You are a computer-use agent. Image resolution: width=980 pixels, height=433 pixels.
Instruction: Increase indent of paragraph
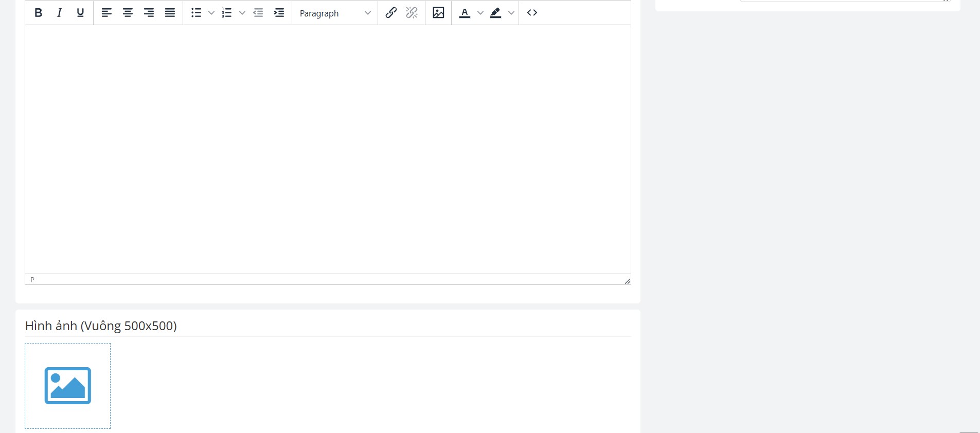coord(279,13)
